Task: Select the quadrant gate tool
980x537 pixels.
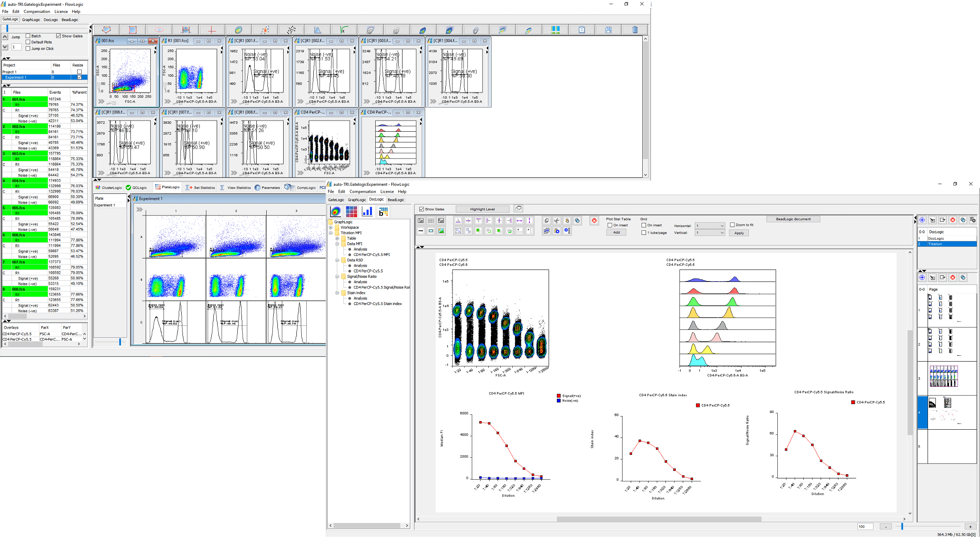Action: [x=212, y=29]
